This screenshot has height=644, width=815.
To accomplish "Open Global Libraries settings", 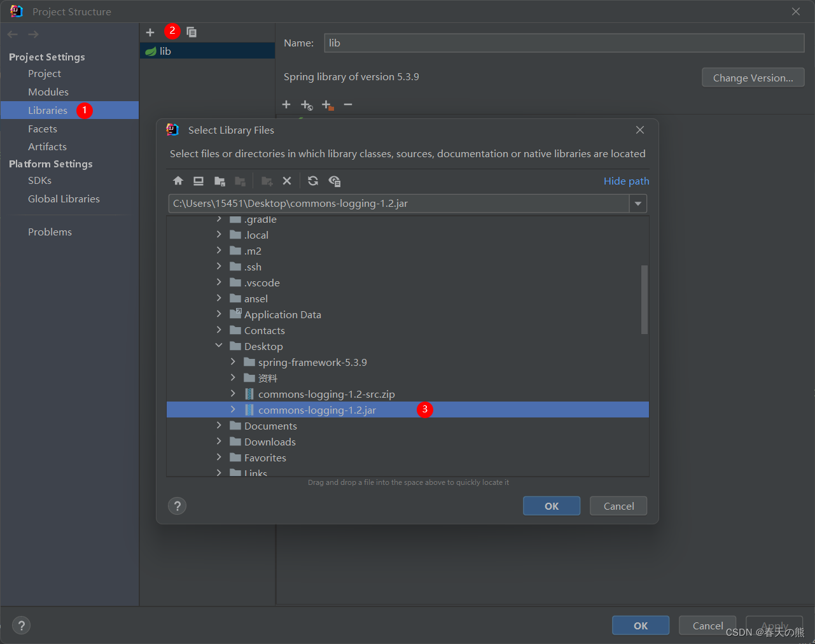I will (x=64, y=199).
